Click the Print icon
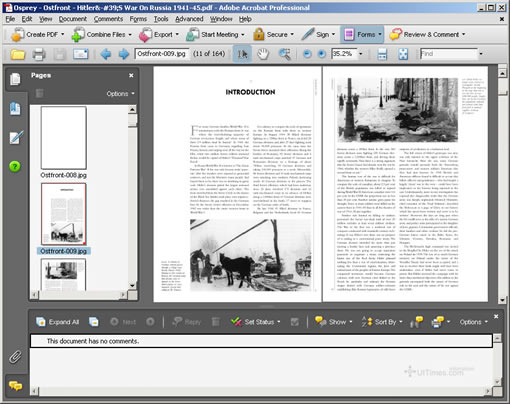 (x=39, y=54)
